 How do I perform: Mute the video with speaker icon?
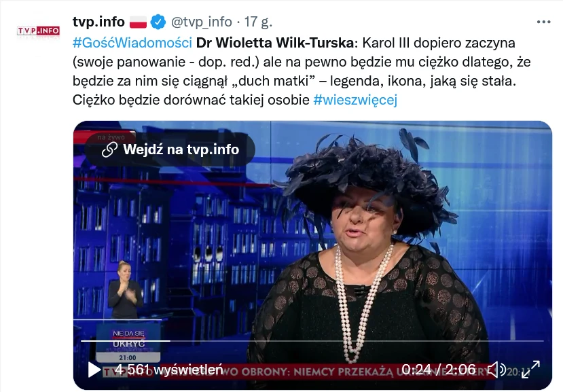(496, 370)
